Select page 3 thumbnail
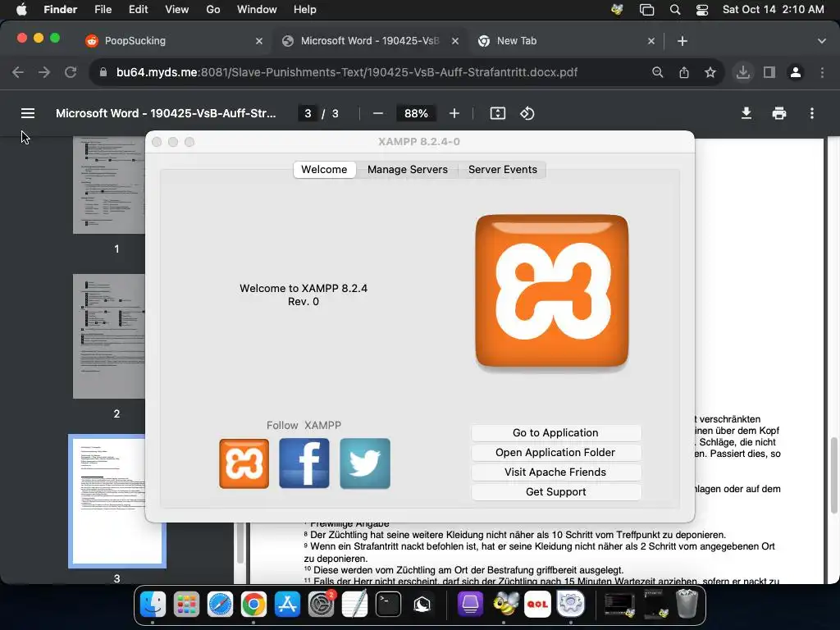The height and width of the screenshot is (630, 840). pyautogui.click(x=117, y=501)
